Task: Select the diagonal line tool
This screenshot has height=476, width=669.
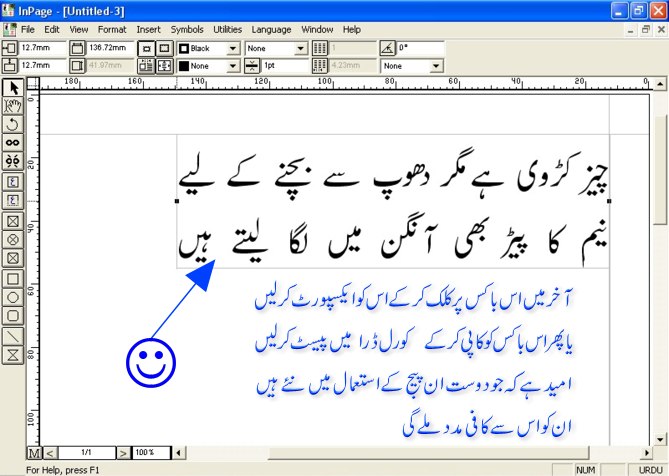Action: (x=14, y=335)
